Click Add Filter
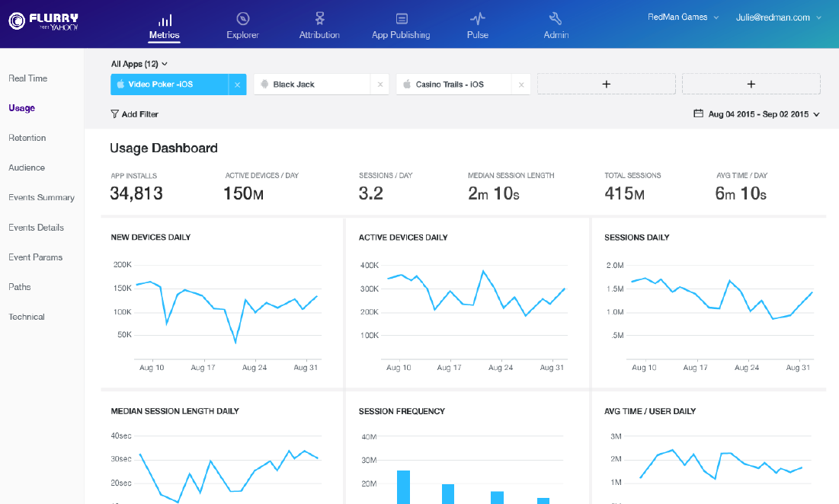 coord(139,113)
